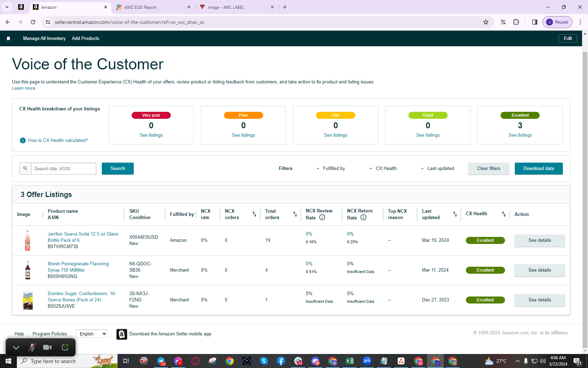Open the CX Health filter dropdown
Viewport: 588px width, 368px height.
point(383,169)
